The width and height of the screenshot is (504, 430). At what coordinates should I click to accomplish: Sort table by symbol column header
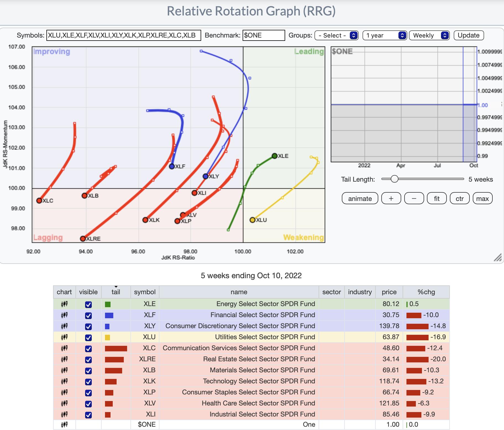tap(145, 292)
